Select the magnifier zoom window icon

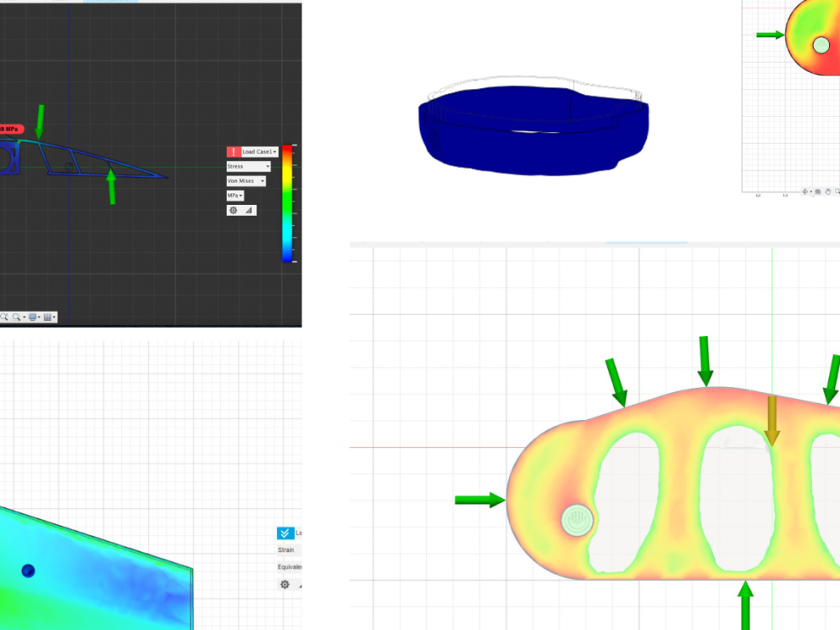(3, 317)
